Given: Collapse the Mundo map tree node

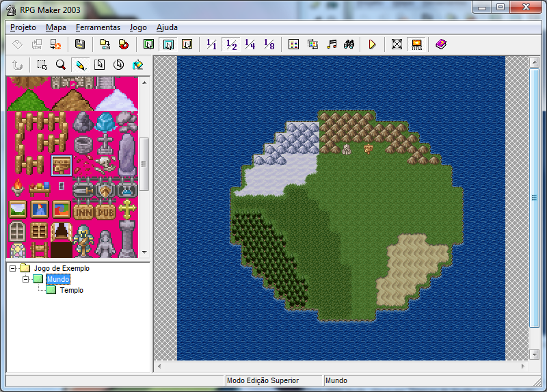Looking at the screenshot, I should click(25, 279).
